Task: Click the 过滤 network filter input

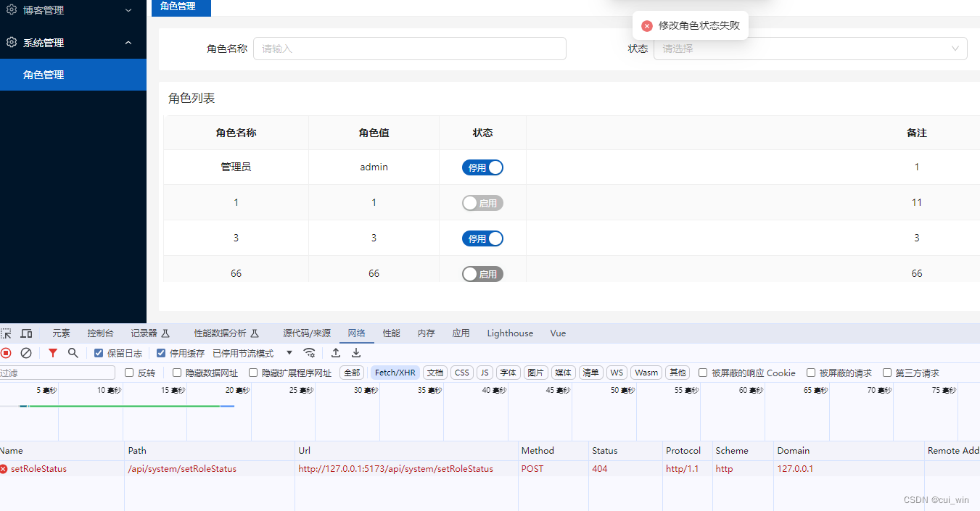Action: pos(57,373)
